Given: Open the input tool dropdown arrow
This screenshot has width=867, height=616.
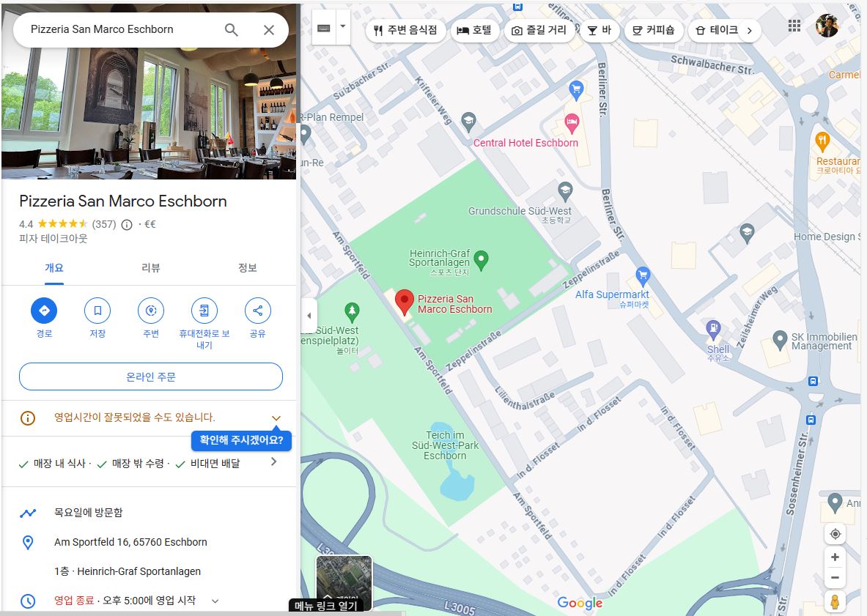Looking at the screenshot, I should (343, 26).
